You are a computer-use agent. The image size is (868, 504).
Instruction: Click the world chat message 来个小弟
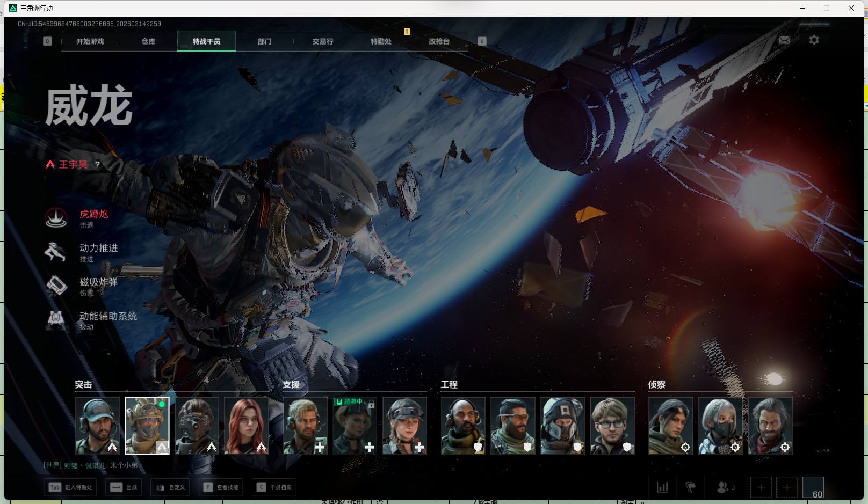[124, 465]
